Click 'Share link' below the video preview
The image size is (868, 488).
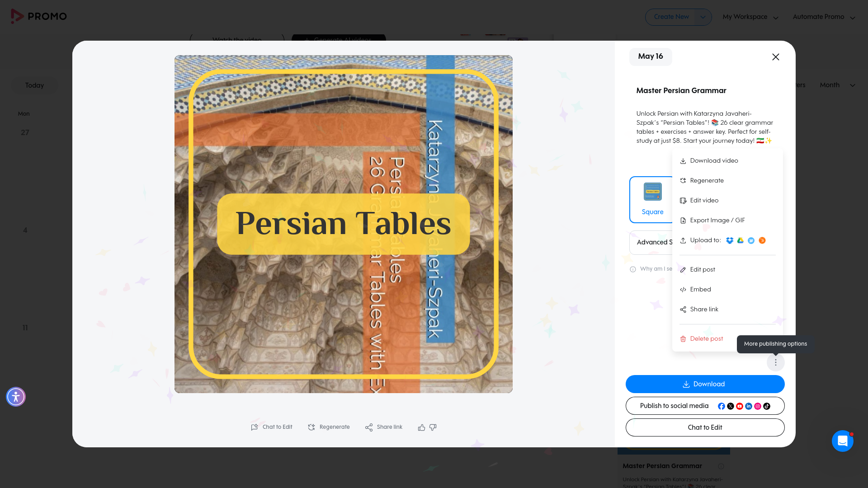tap(384, 427)
